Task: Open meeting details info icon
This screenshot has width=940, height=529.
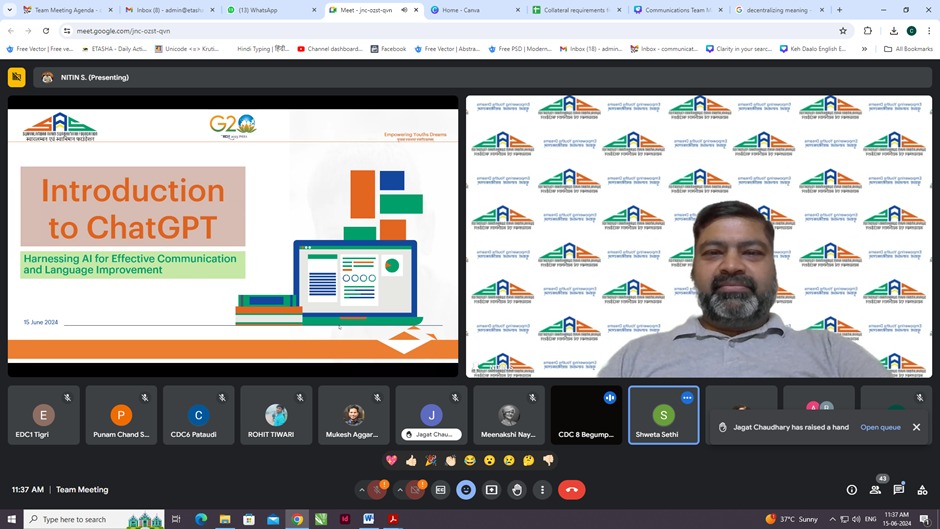Action: [852, 490]
